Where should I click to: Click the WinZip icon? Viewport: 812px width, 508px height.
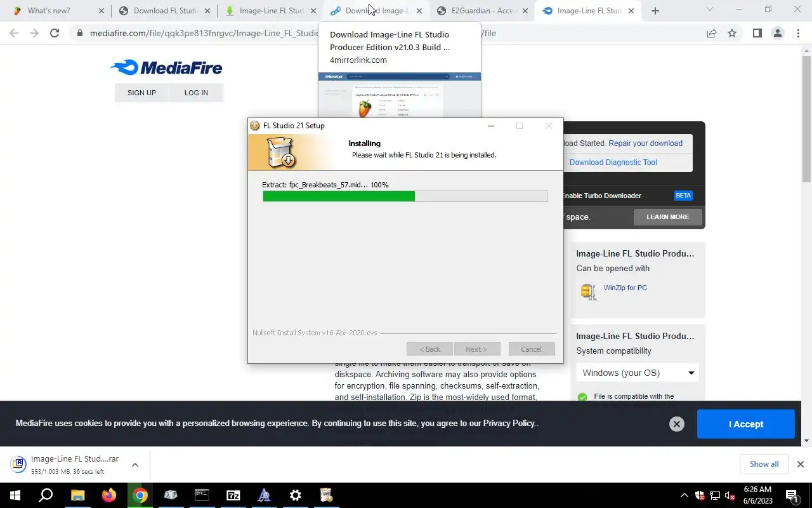[x=588, y=291]
